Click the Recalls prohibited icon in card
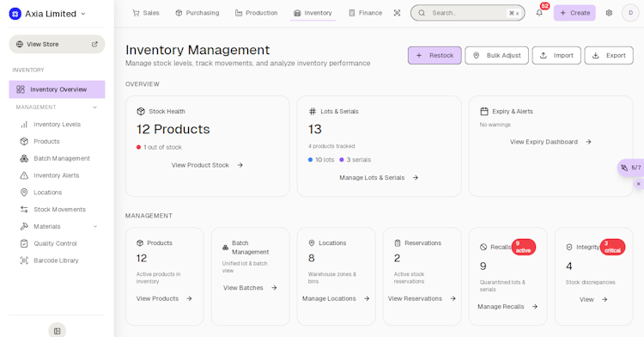The height and width of the screenshot is (337, 644). point(483,247)
